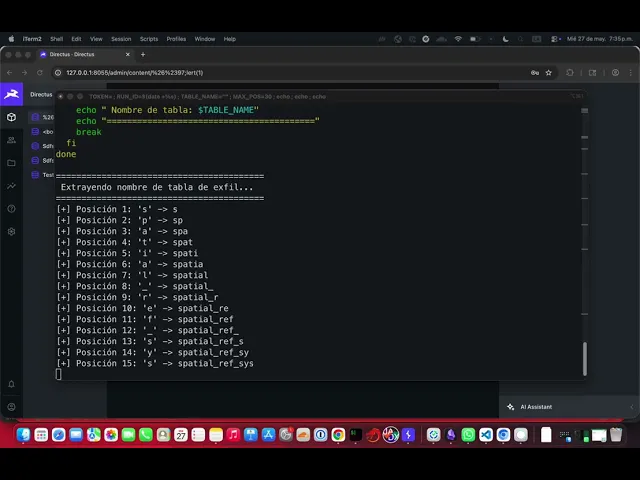
Task: Open the Edit menu
Action: pyautogui.click(x=76, y=39)
